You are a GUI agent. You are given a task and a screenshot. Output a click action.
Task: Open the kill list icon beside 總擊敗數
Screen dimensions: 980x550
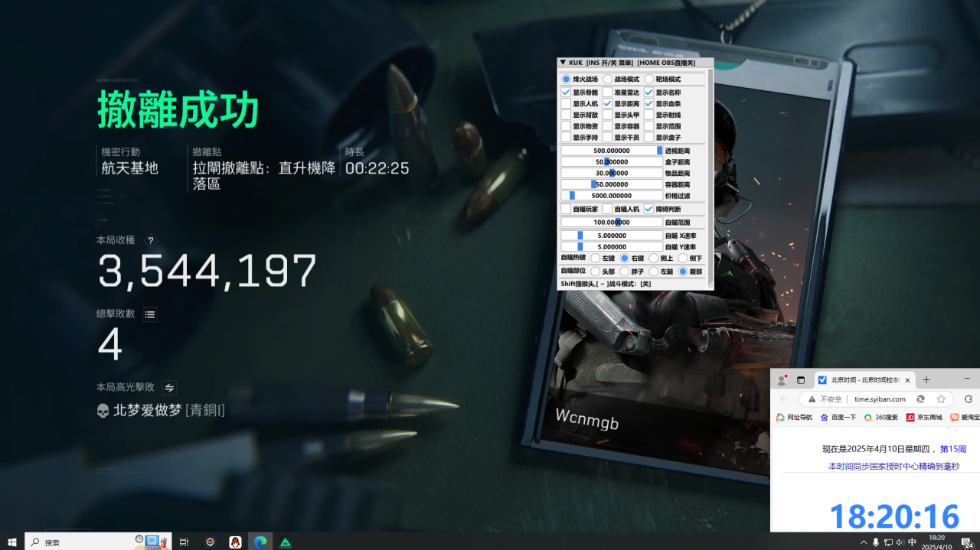click(x=150, y=314)
